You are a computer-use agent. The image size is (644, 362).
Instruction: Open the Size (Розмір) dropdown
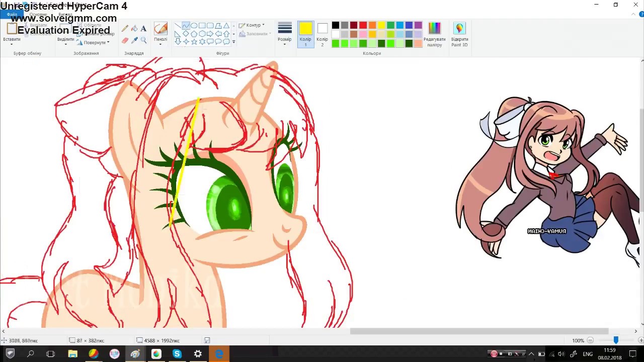point(285,34)
